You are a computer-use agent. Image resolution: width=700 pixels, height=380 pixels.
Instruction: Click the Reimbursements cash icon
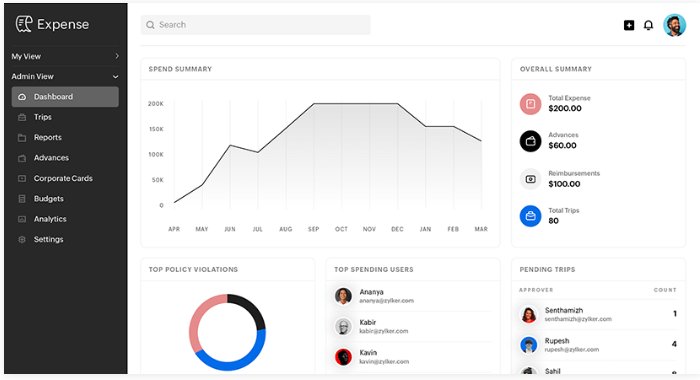[530, 179]
